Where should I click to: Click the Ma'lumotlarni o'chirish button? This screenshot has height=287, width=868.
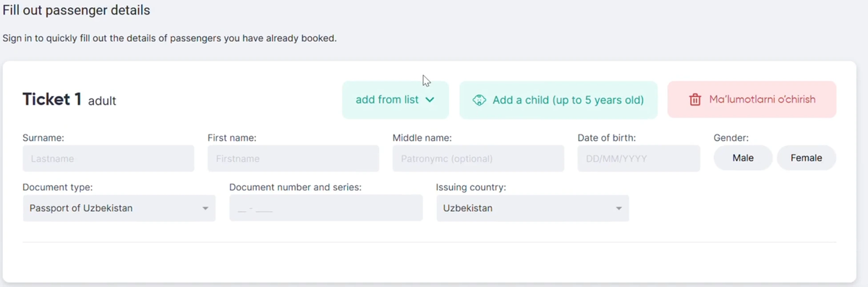[752, 100]
